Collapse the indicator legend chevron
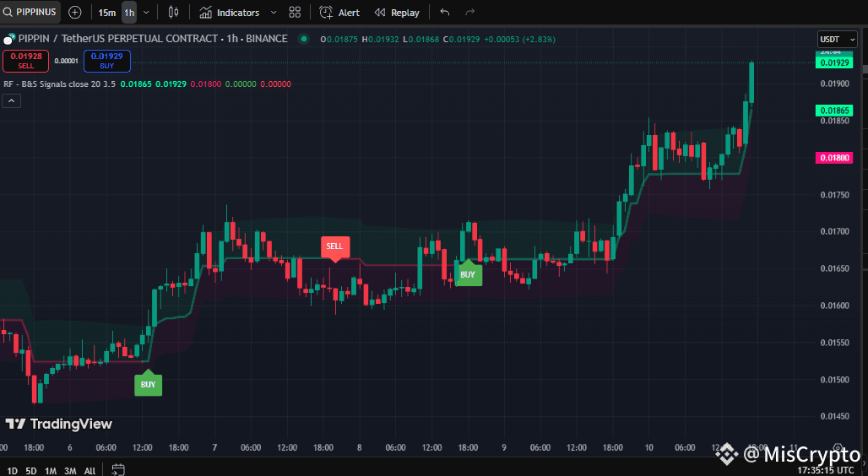Image resolution: width=868 pixels, height=476 pixels. [x=12, y=100]
